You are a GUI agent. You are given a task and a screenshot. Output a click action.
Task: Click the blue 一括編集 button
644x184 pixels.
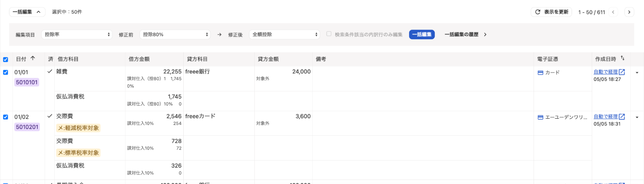click(x=422, y=34)
